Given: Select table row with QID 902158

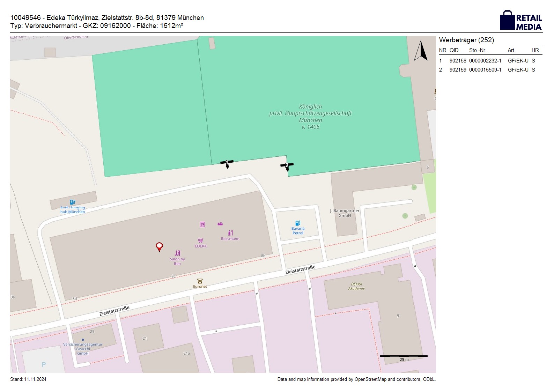Looking at the screenshot, I should (x=490, y=61).
